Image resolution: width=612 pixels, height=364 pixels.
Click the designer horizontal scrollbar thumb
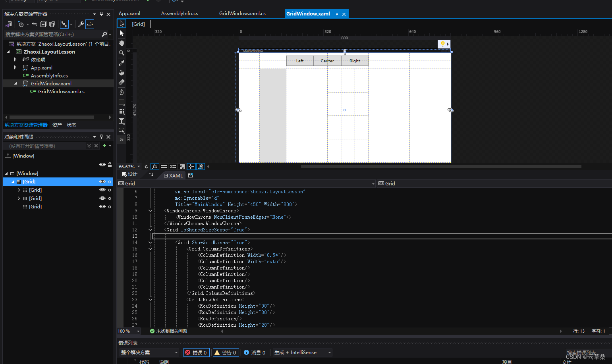click(441, 167)
